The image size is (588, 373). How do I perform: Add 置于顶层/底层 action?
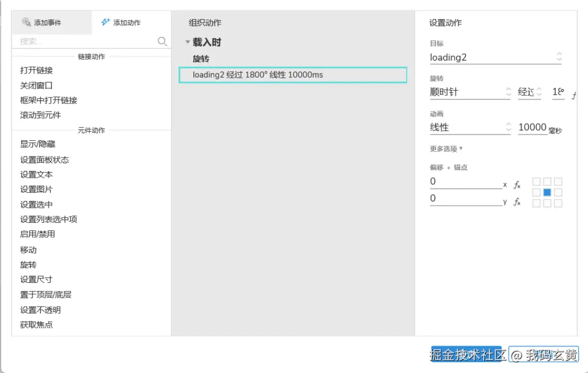[x=46, y=295]
